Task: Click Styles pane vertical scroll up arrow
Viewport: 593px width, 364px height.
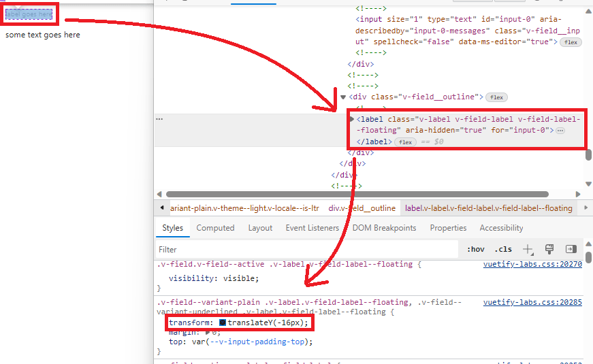Action: (x=588, y=244)
